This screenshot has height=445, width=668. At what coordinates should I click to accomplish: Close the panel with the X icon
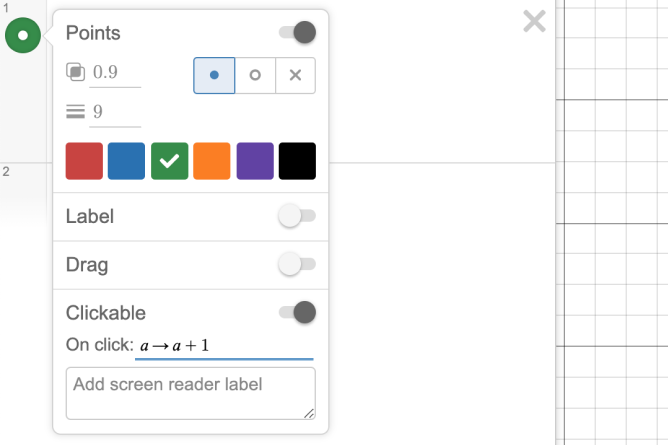(535, 21)
